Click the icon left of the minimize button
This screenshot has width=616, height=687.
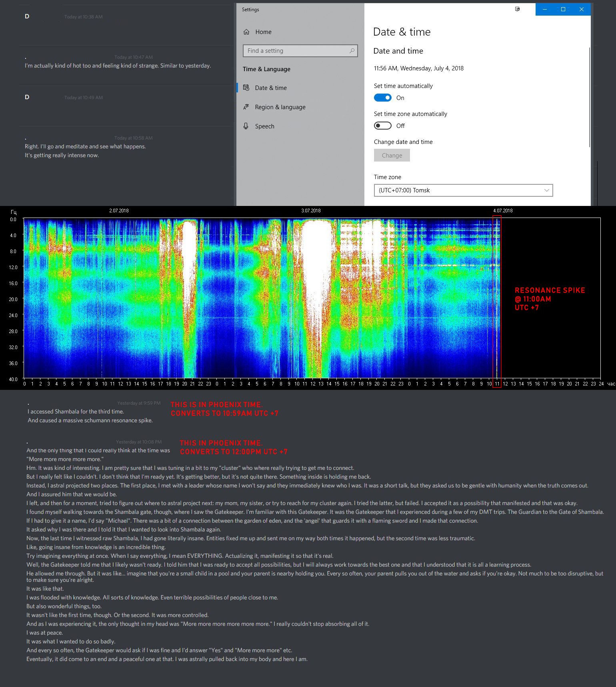[x=518, y=9]
